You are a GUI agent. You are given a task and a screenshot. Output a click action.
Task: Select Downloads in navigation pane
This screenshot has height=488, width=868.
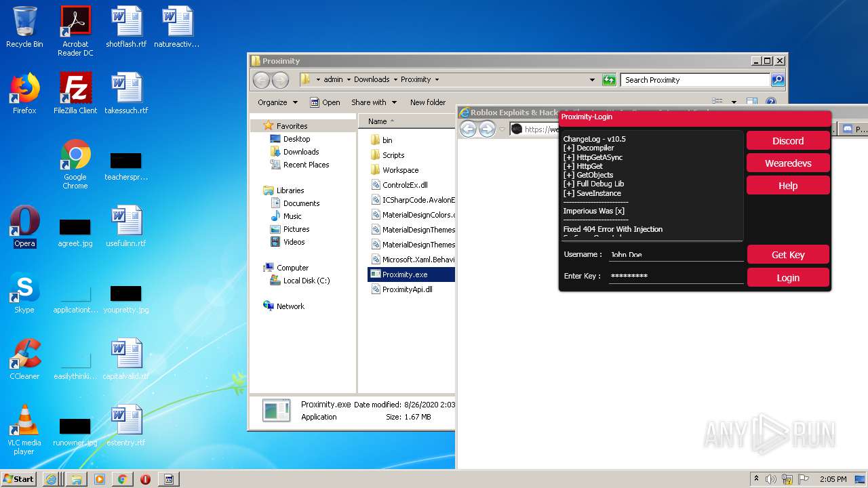pos(301,152)
